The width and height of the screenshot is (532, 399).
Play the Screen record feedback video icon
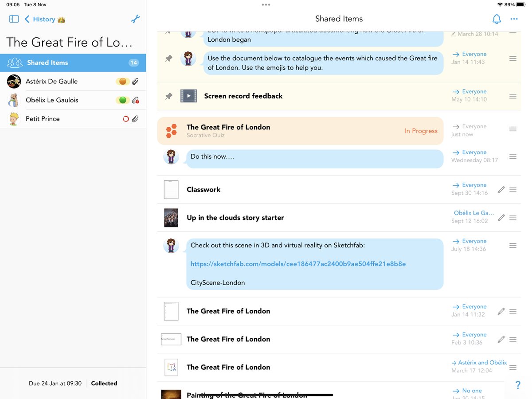click(x=188, y=96)
